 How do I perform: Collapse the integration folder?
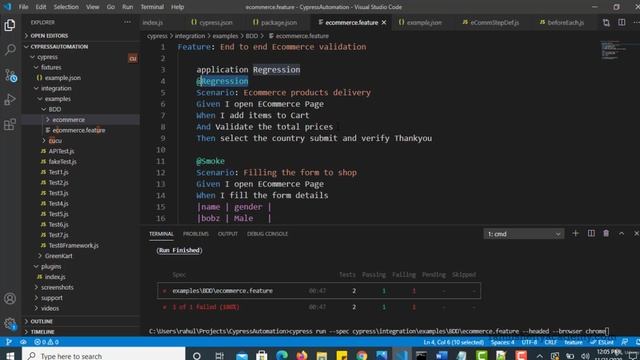pos(56,88)
